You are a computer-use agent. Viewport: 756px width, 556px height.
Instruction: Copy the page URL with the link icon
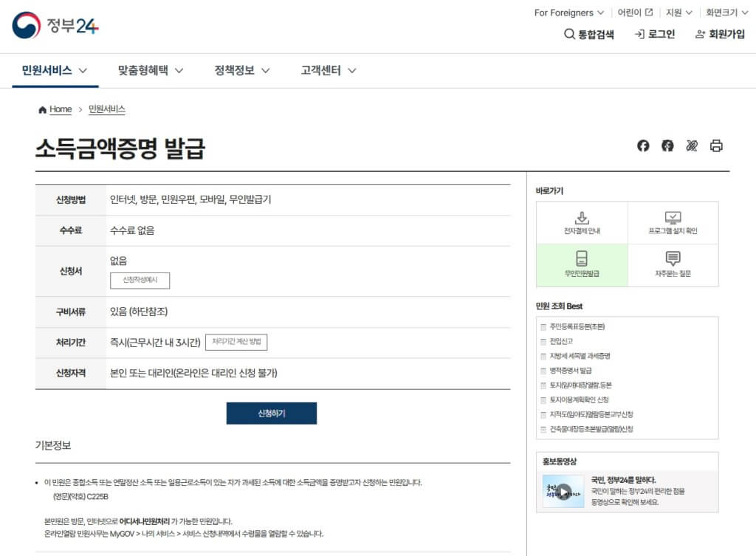click(x=692, y=146)
